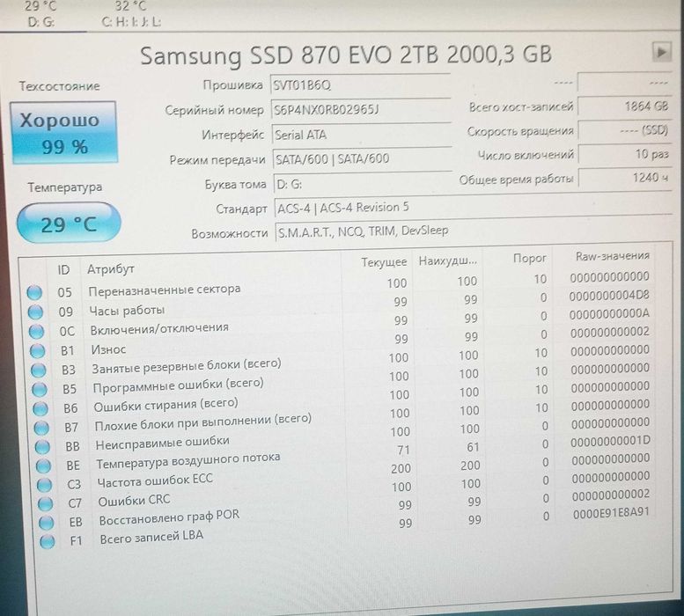This screenshot has height=616, width=684.
Task: Click total host writes value 1864 GB
Action: [x=625, y=106]
